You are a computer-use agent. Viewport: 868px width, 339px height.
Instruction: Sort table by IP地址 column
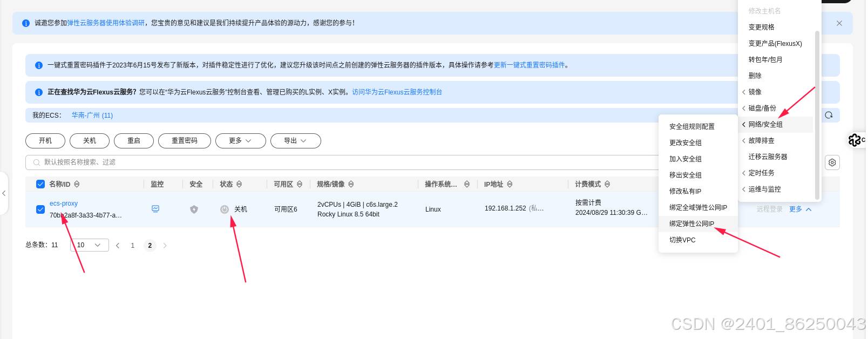click(510, 184)
